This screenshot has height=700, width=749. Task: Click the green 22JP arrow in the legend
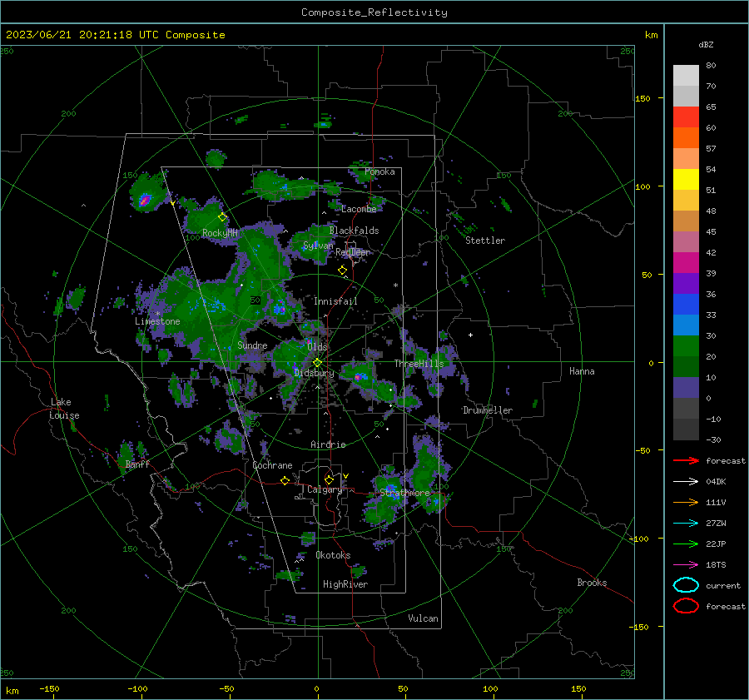coord(686,544)
